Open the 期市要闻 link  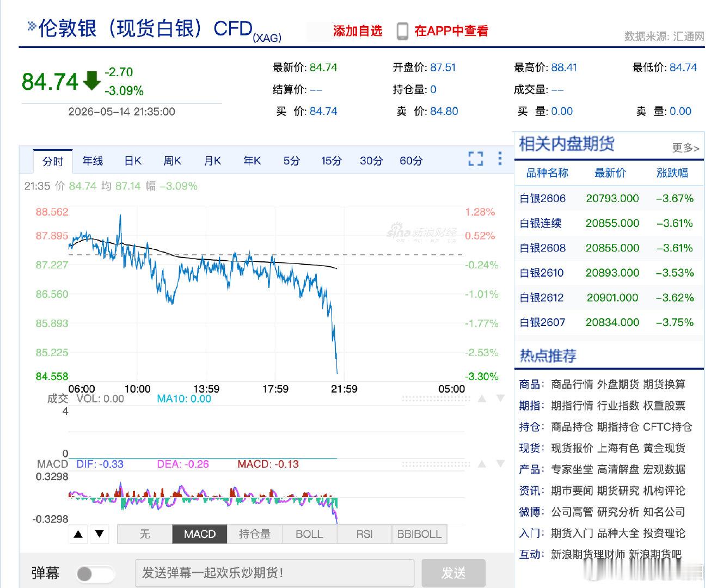coord(572,491)
